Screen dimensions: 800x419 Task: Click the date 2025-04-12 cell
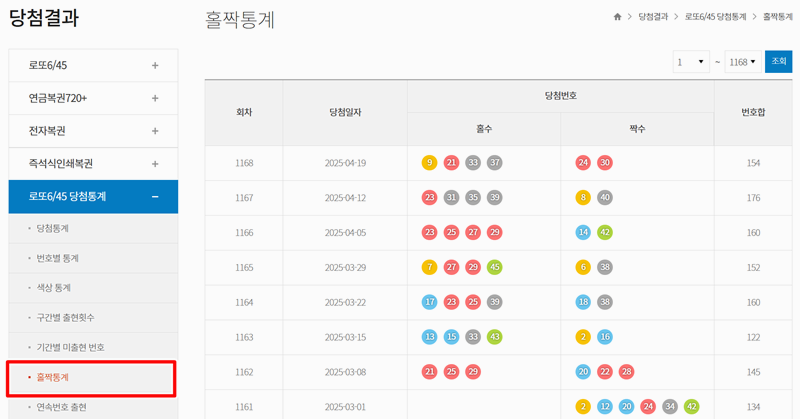(345, 198)
